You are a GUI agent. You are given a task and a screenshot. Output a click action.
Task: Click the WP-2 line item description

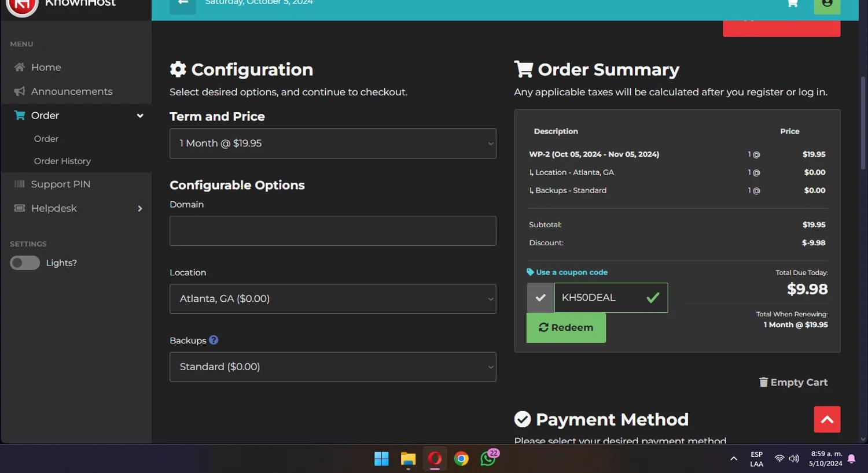point(594,154)
